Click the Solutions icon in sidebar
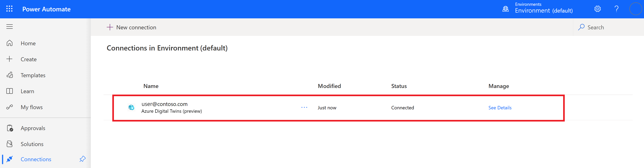Viewport: 644px width, 168px height. click(10, 144)
